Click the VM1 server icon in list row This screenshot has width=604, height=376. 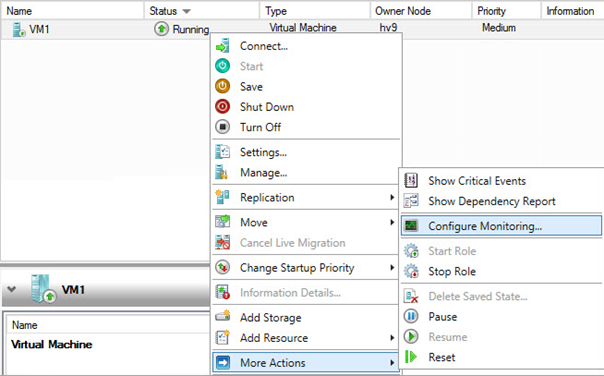[x=18, y=29]
